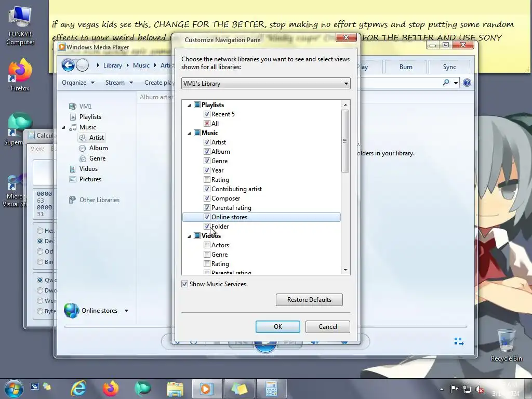Uncheck Show Music Services
This screenshot has height=399, width=532.
tap(184, 284)
